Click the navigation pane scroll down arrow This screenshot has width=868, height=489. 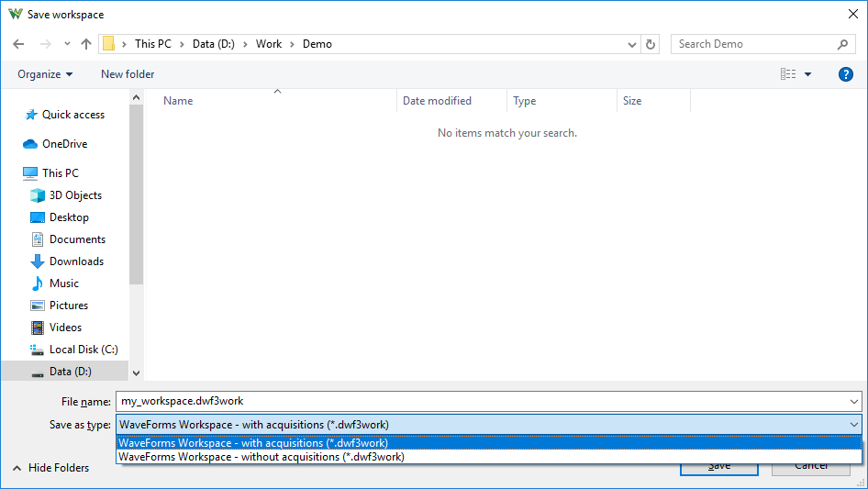tap(136, 373)
